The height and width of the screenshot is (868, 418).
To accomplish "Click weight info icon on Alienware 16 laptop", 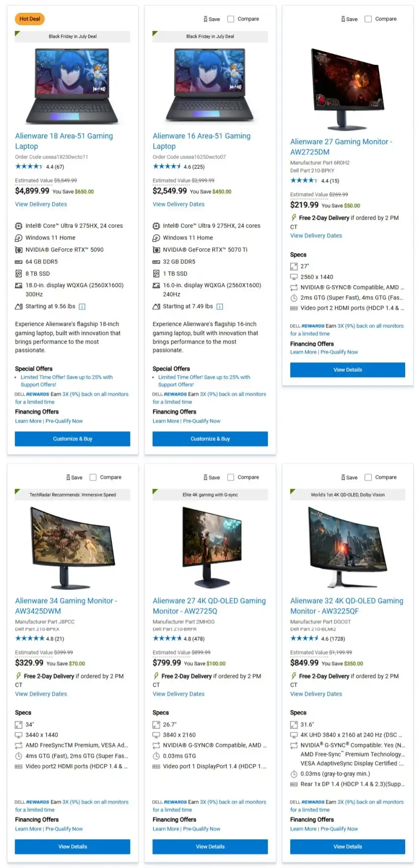I will click(x=220, y=307).
